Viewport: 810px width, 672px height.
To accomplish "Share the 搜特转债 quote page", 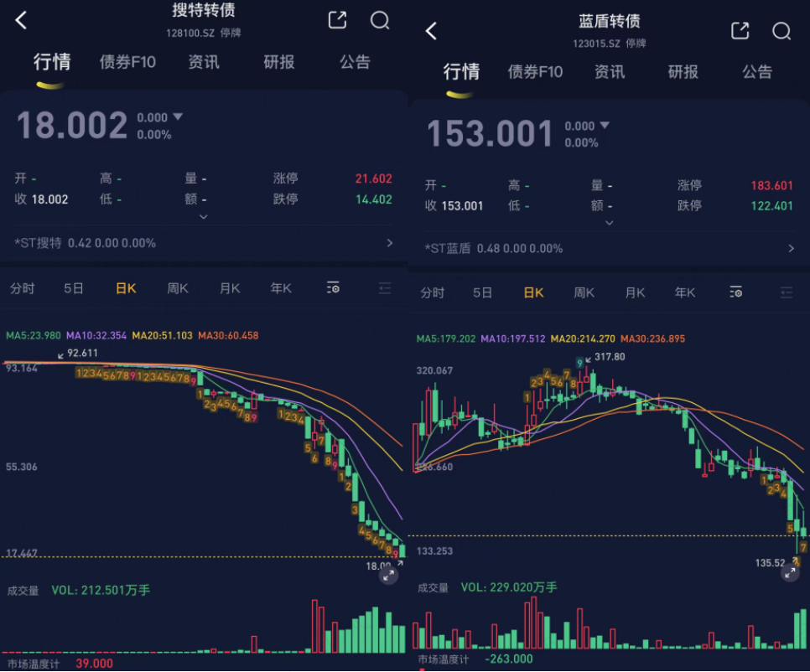I will click(x=337, y=20).
